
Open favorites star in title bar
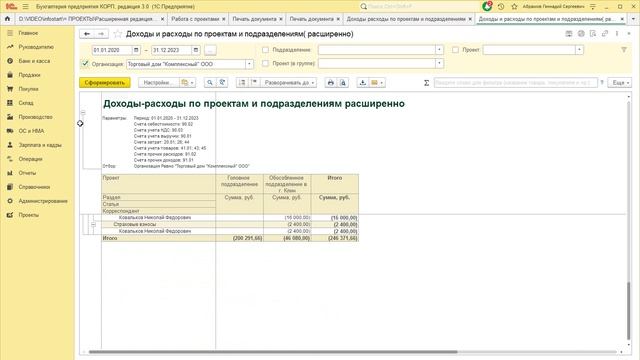point(514,7)
